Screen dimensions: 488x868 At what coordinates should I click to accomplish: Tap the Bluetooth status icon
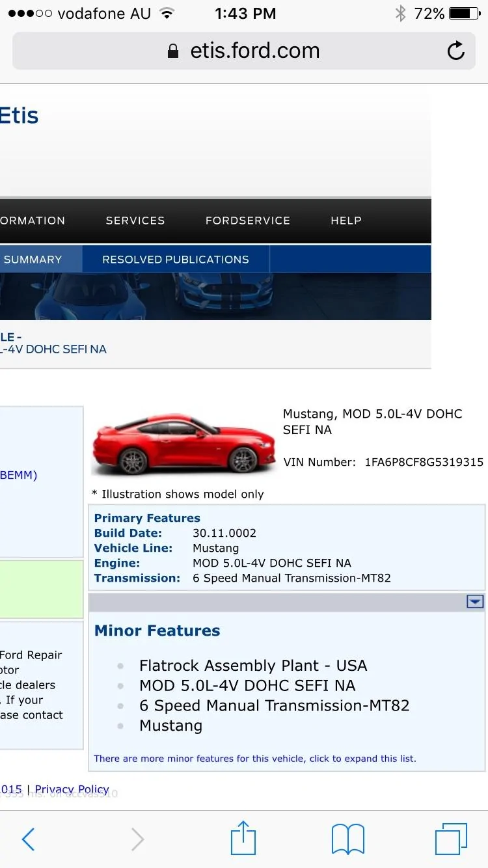click(400, 13)
